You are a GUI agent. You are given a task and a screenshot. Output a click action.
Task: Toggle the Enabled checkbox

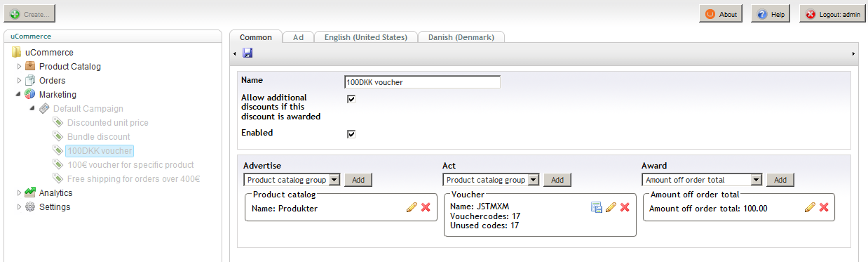coord(351,134)
